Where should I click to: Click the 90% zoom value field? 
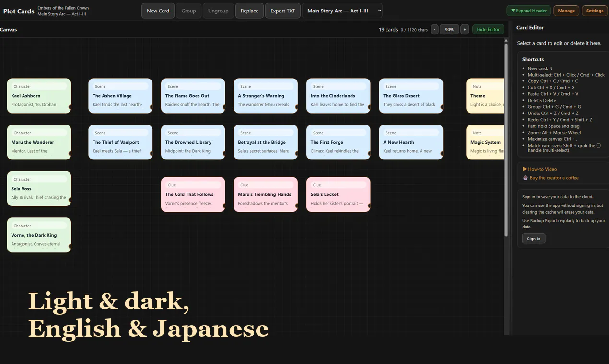(x=449, y=29)
